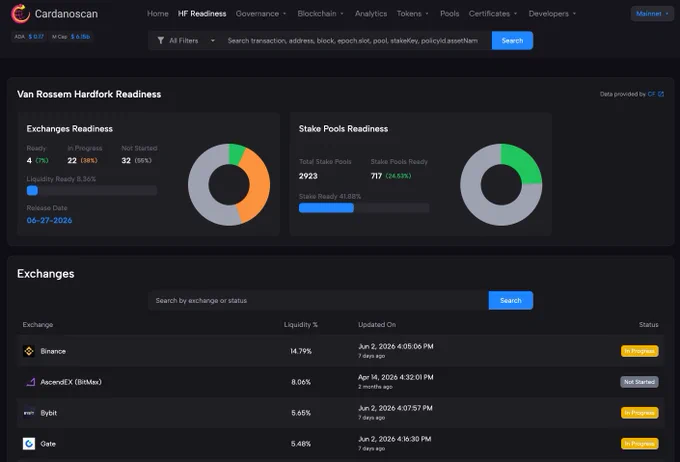Screen dimensions: 680x462
Task: Click the 2923 total stake pools value
Action: coord(308,176)
